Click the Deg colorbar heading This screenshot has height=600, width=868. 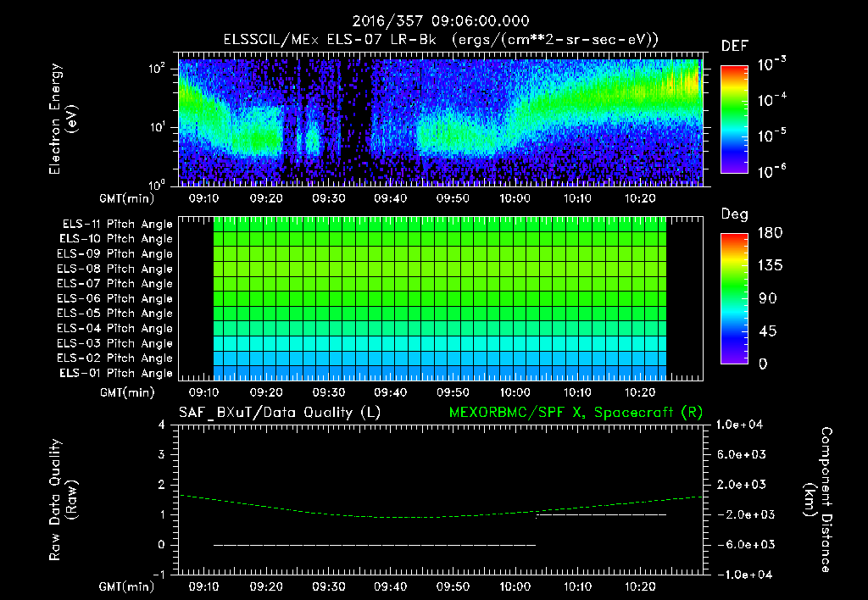coord(735,214)
